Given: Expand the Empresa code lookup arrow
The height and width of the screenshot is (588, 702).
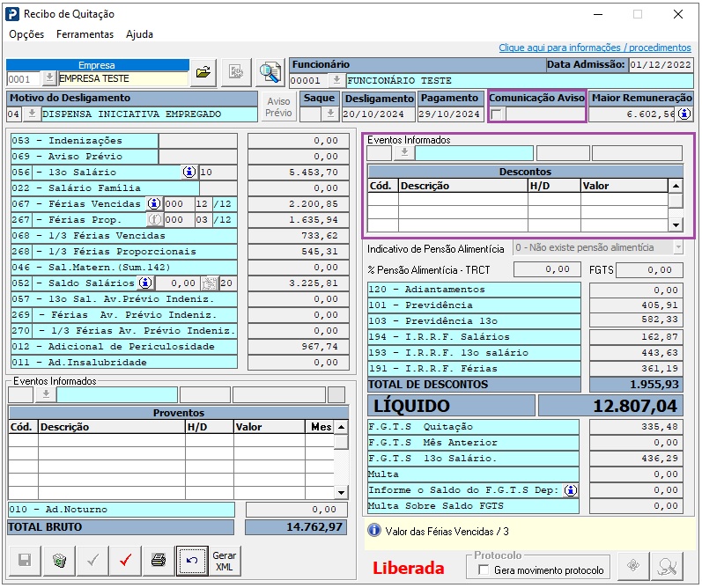Looking at the screenshot, I should point(48,78).
